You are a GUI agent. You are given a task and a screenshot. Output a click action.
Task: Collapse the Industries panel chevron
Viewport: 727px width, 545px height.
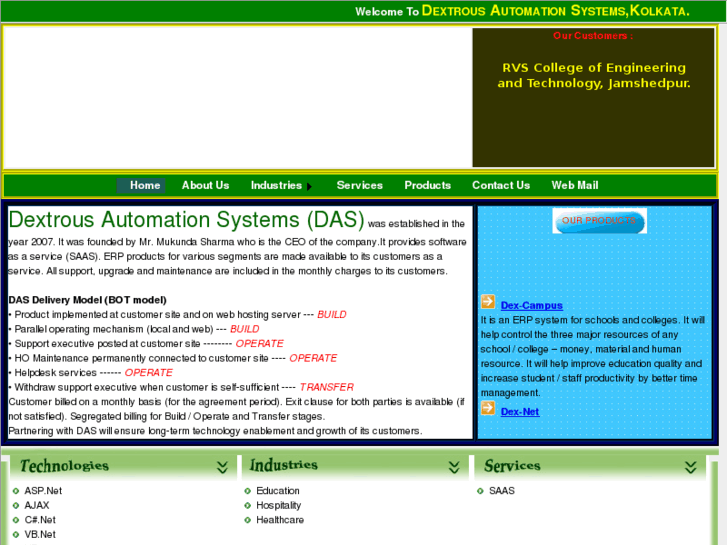click(454, 467)
